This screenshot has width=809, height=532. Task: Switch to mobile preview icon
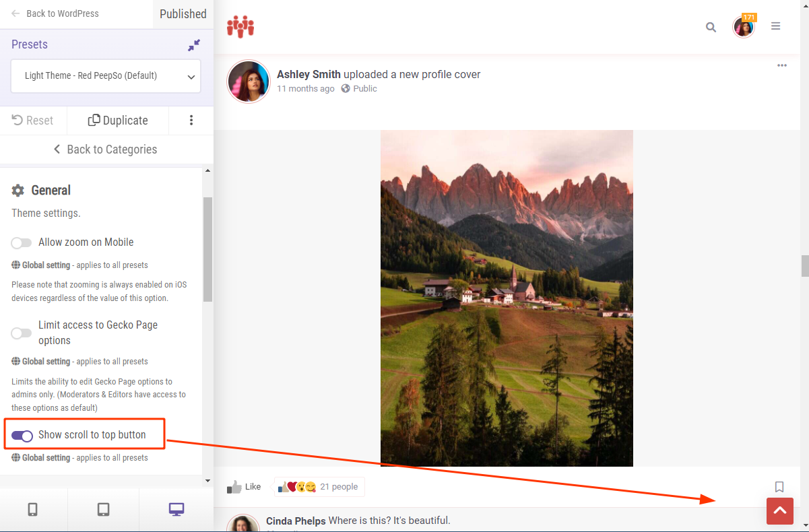point(33,510)
